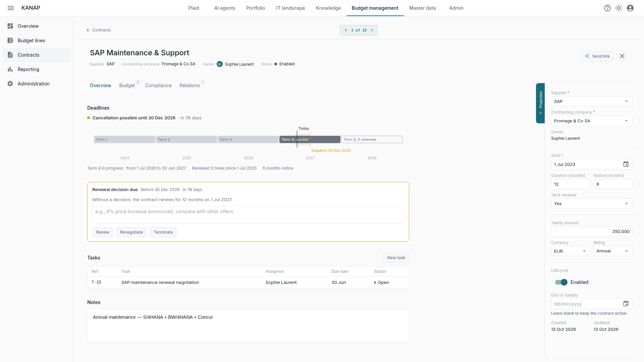
Task: Click the Terminate button
Action: click(x=163, y=232)
